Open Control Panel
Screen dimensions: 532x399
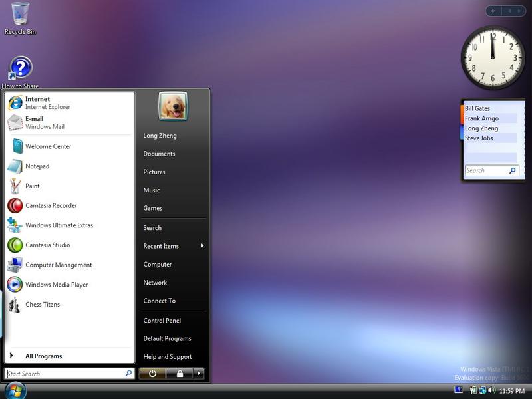(162, 321)
